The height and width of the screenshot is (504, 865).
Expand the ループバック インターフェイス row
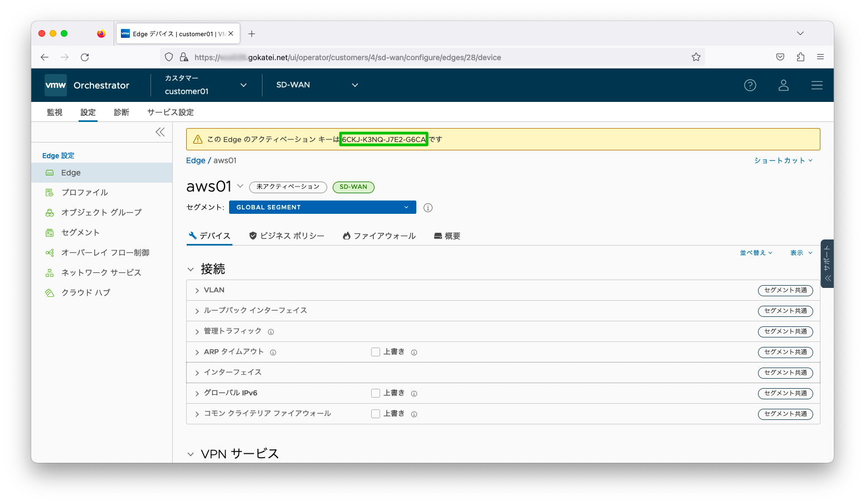coord(197,311)
